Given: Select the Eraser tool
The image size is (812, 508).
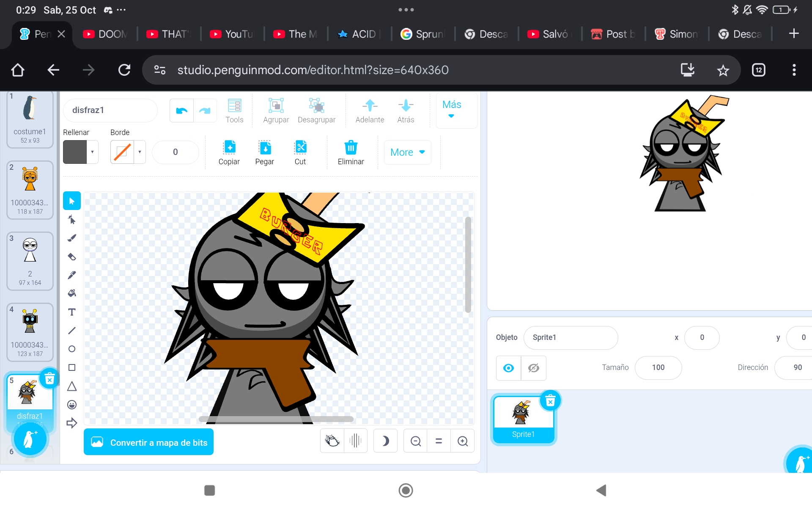Looking at the screenshot, I should pyautogui.click(x=72, y=257).
